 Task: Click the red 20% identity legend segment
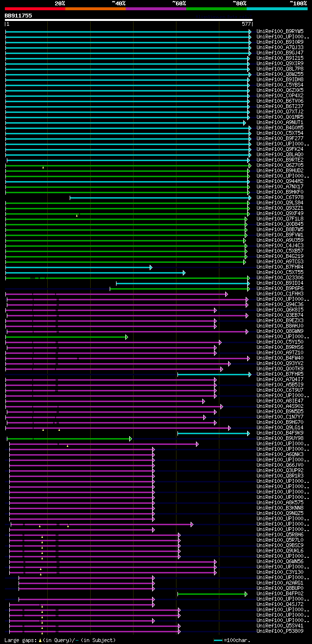click(x=35, y=9)
